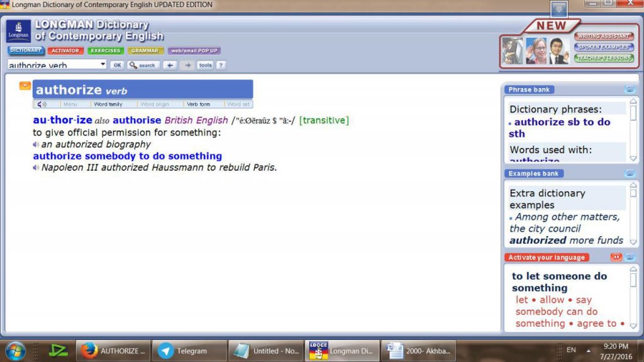Viewport: 644px width, 362px height.
Task: Click the orange entry icon beside authorize
Action: (x=25, y=86)
